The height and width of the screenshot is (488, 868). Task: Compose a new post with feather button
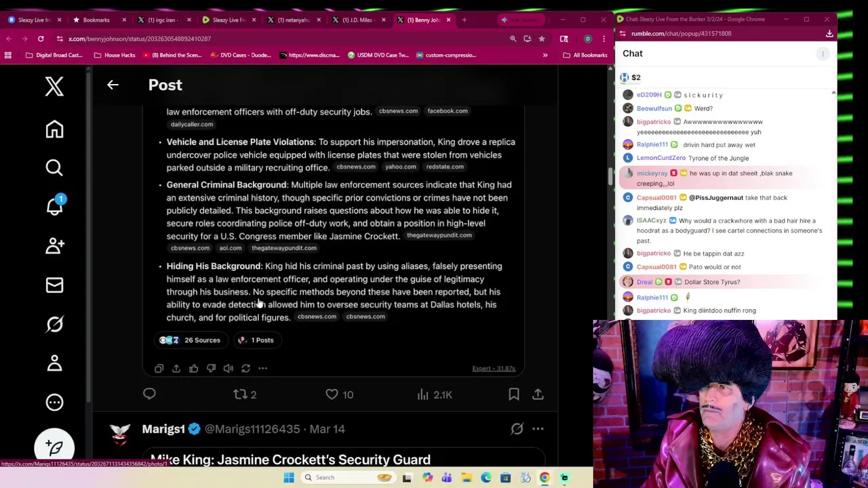pyautogui.click(x=54, y=447)
